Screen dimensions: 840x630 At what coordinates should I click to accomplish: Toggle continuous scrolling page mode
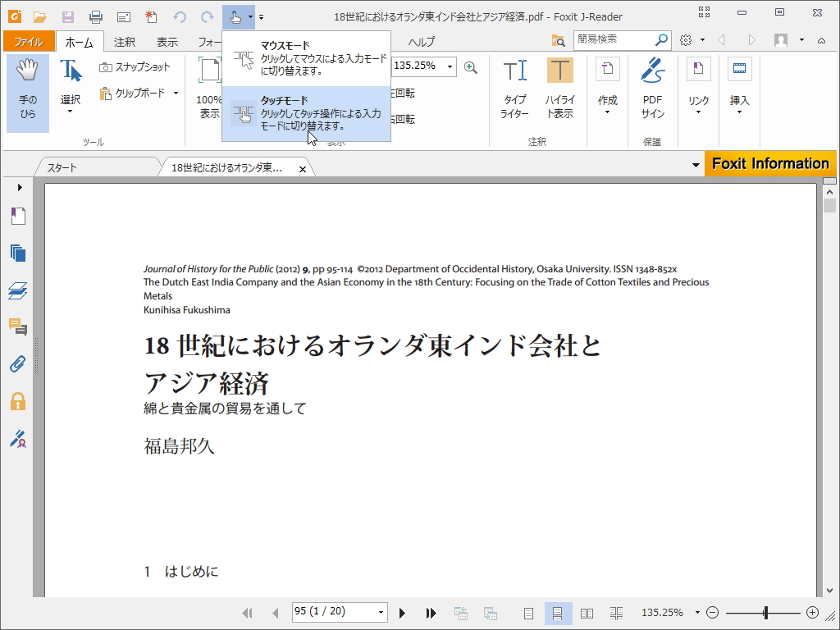[558, 612]
